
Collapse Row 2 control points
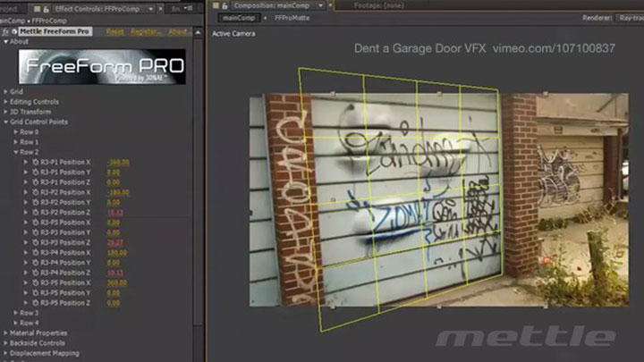pyautogui.click(x=15, y=152)
